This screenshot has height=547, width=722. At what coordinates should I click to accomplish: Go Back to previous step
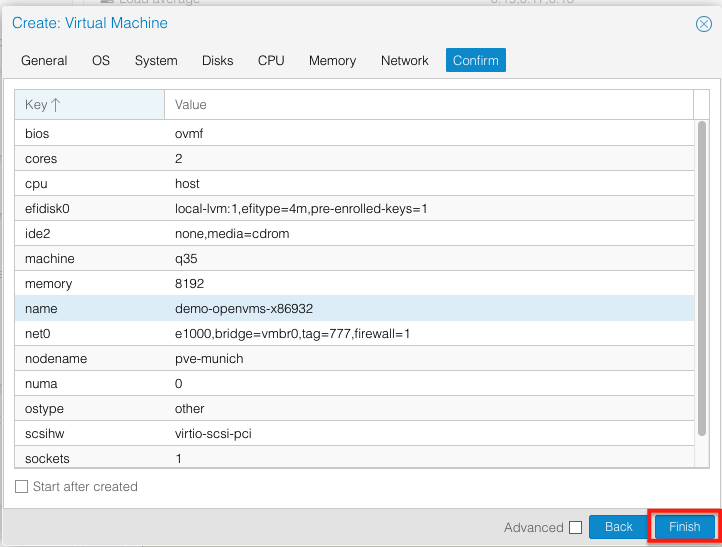[x=618, y=527]
